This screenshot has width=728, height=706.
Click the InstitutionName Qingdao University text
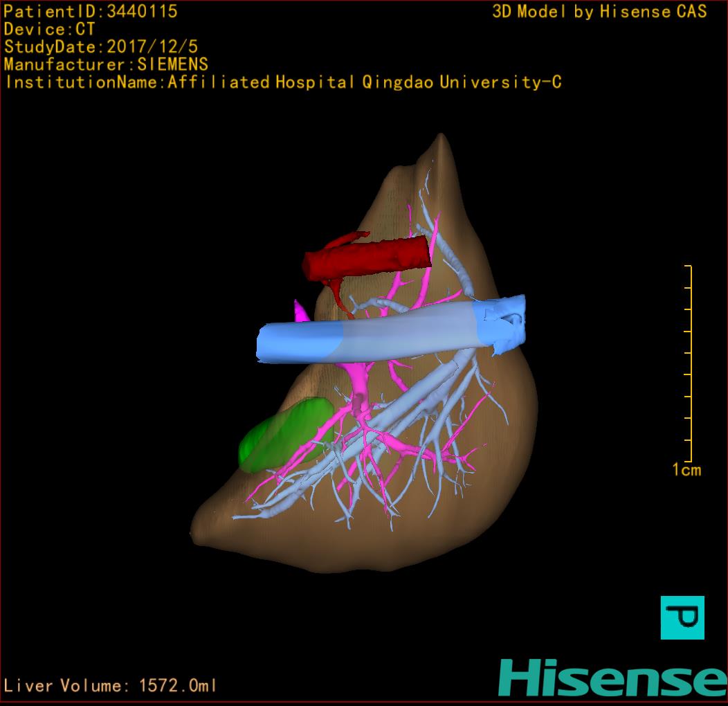(x=283, y=83)
